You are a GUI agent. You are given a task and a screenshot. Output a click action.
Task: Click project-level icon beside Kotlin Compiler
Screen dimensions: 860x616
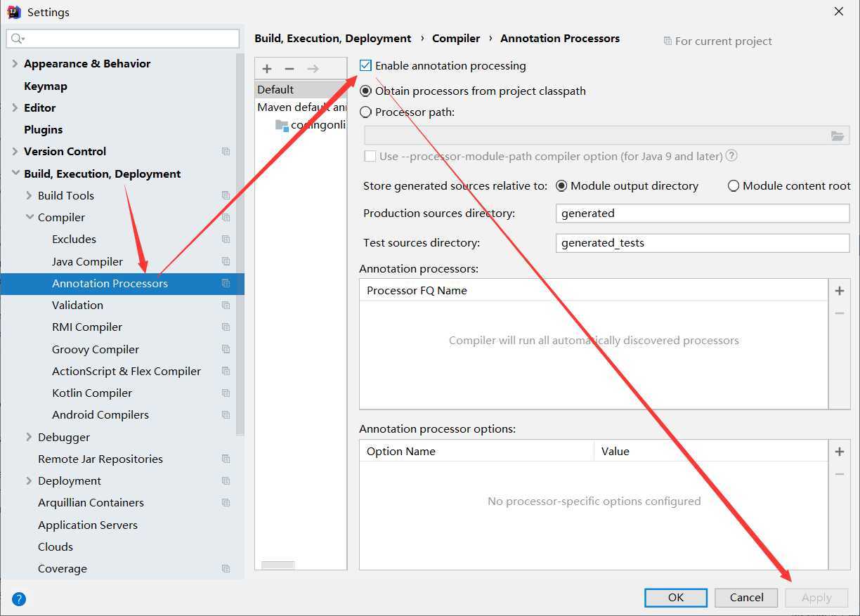(226, 393)
